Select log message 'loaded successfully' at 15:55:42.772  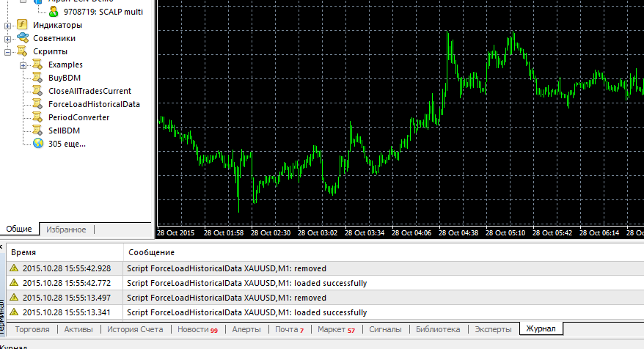pyautogui.click(x=247, y=283)
